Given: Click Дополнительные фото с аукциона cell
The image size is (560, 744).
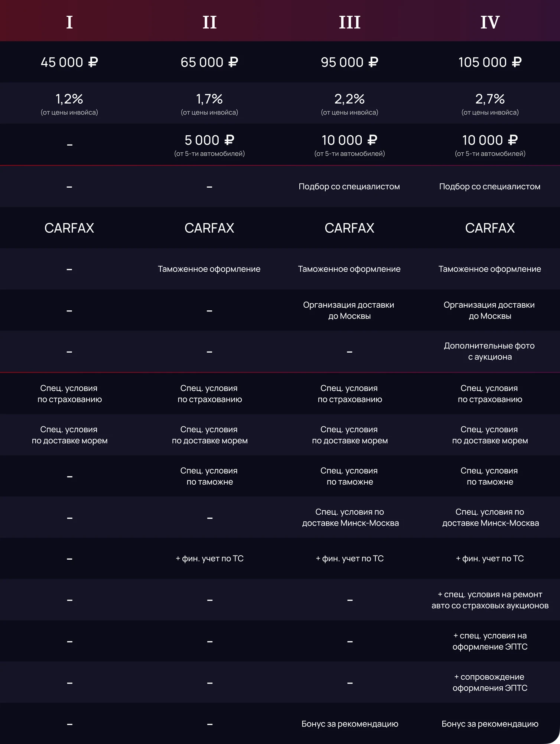Looking at the screenshot, I should pyautogui.click(x=490, y=351).
